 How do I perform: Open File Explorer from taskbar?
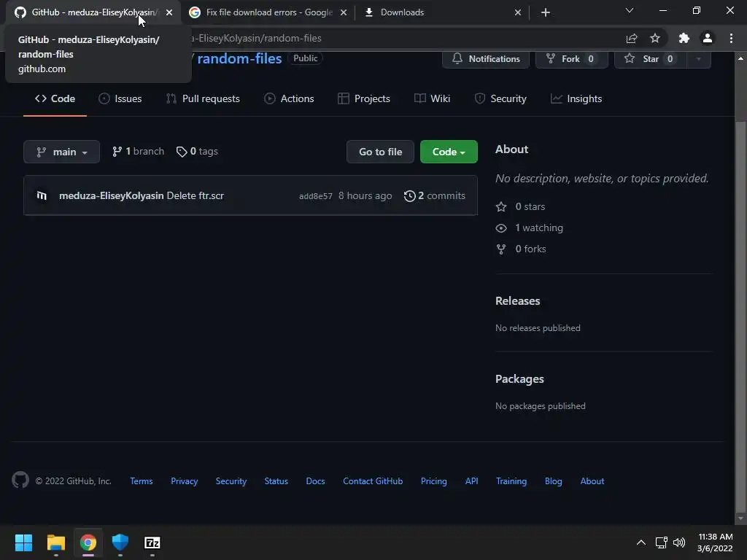[55, 542]
